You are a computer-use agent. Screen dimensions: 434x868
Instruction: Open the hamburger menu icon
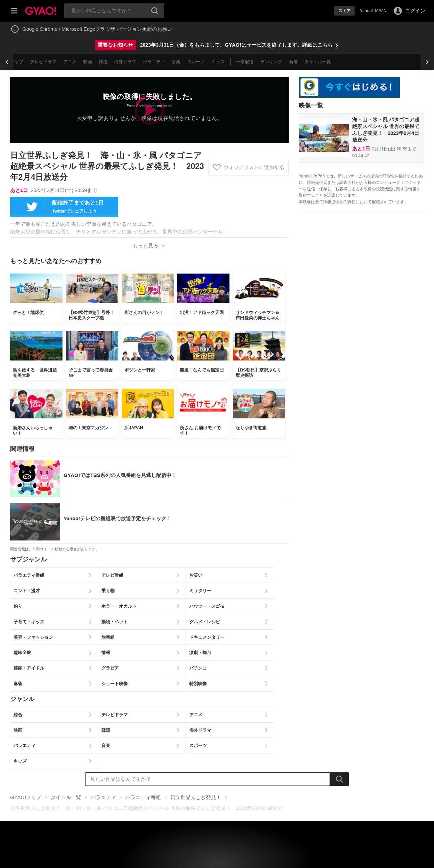(14, 11)
